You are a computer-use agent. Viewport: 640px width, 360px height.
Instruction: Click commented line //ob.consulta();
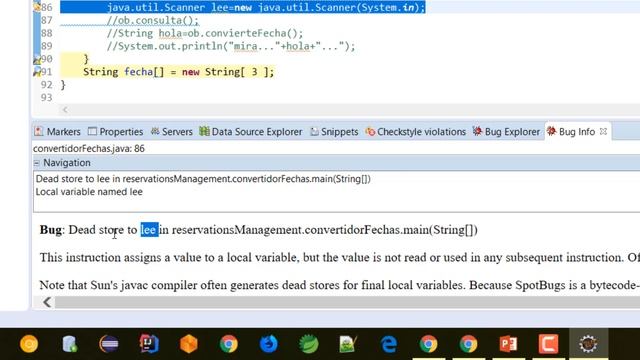153,20
